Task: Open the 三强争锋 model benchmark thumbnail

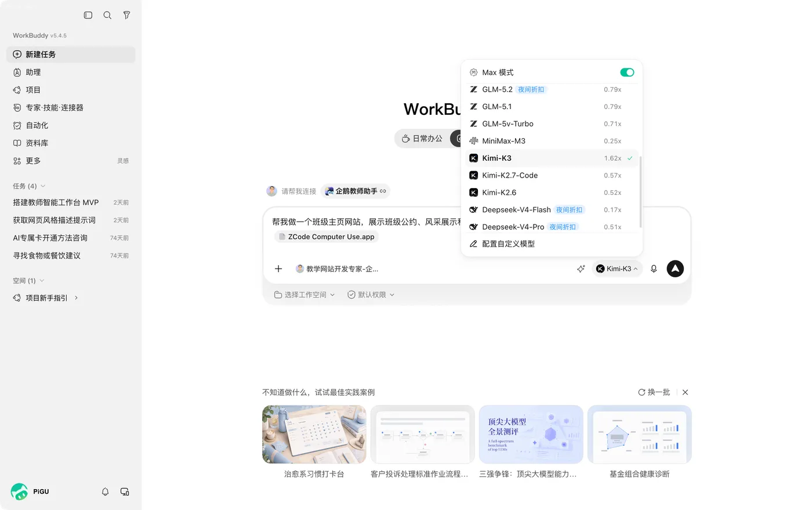Action: coord(531,435)
